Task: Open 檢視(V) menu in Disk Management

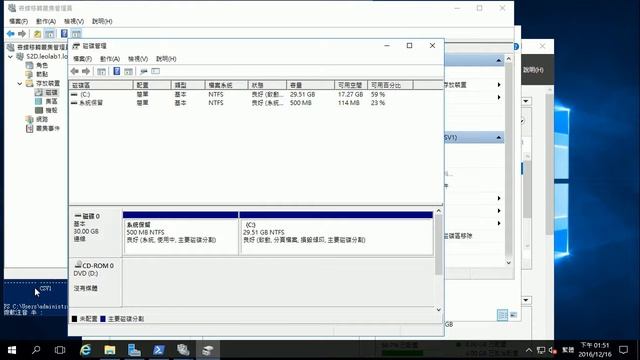Action: 138,59
